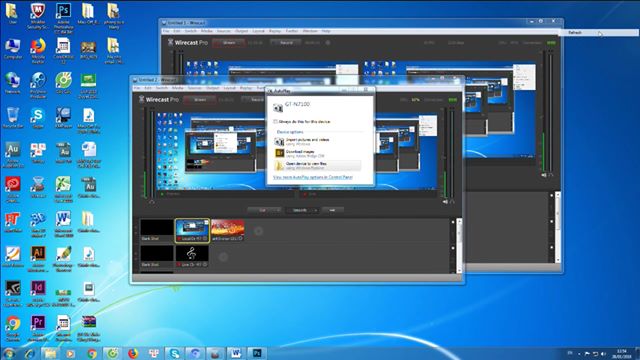640x360 pixels.
Task: Choose Refresh from the context menu
Action: [x=575, y=33]
